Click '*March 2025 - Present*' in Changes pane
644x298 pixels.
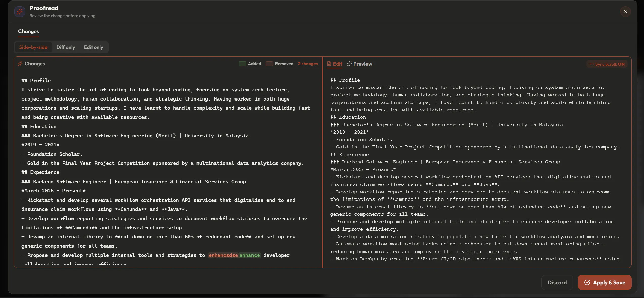click(54, 191)
